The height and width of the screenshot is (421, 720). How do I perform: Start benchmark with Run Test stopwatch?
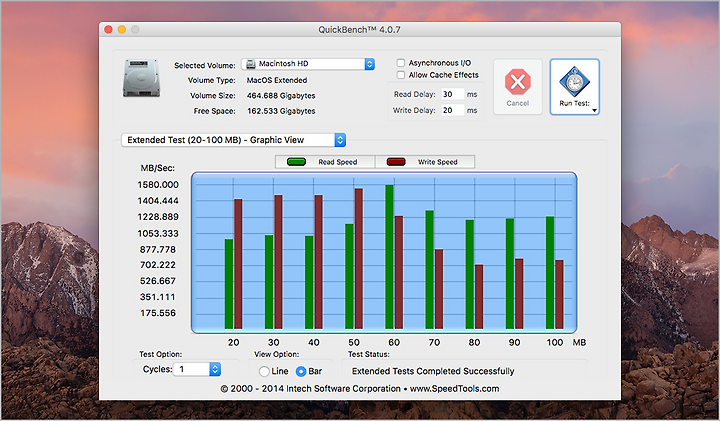click(x=574, y=82)
